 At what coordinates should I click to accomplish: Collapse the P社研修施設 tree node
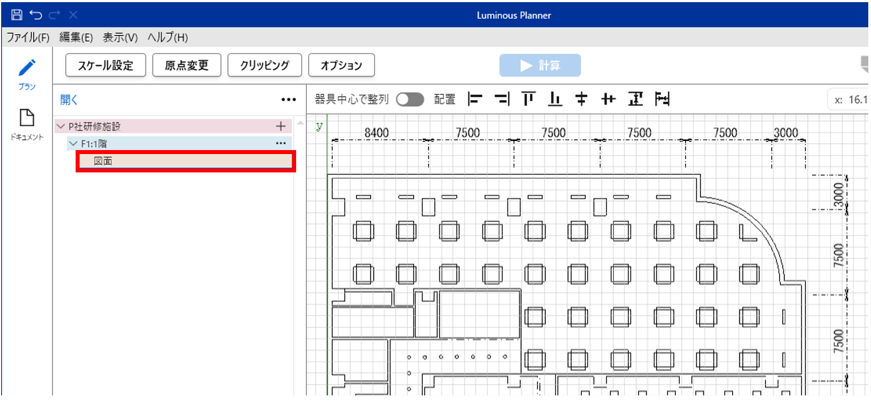pos(61,127)
